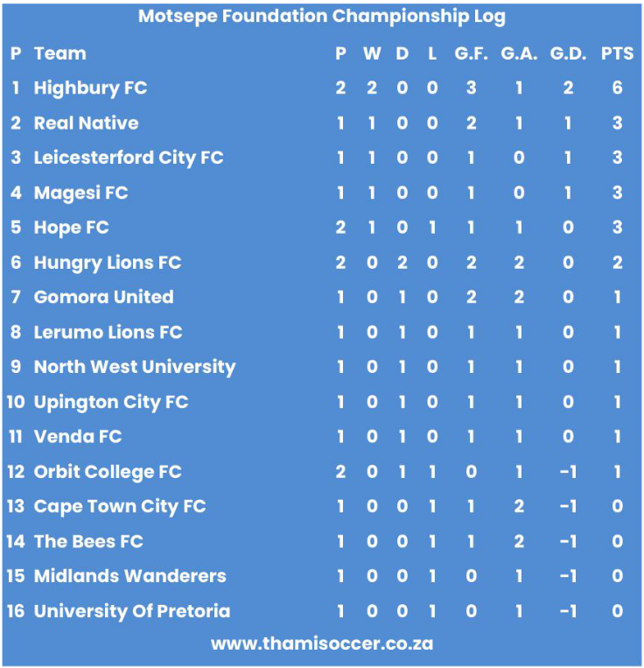Select Leicesterford City FC team name
The image size is (644, 668).
click(129, 158)
